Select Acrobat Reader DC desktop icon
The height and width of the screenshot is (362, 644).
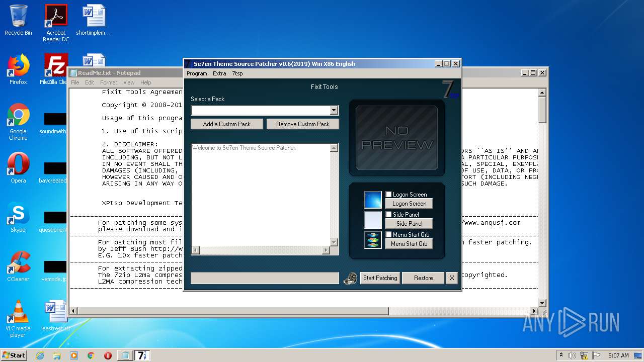point(56,24)
